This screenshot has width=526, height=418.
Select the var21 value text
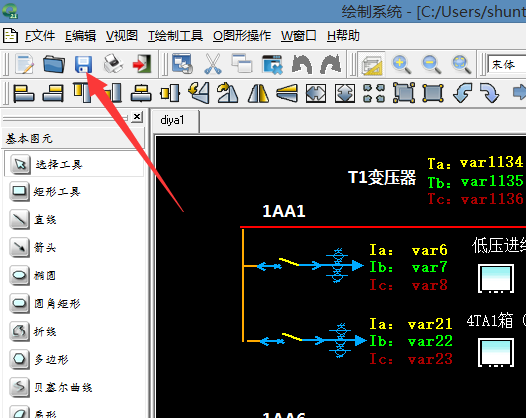click(430, 324)
